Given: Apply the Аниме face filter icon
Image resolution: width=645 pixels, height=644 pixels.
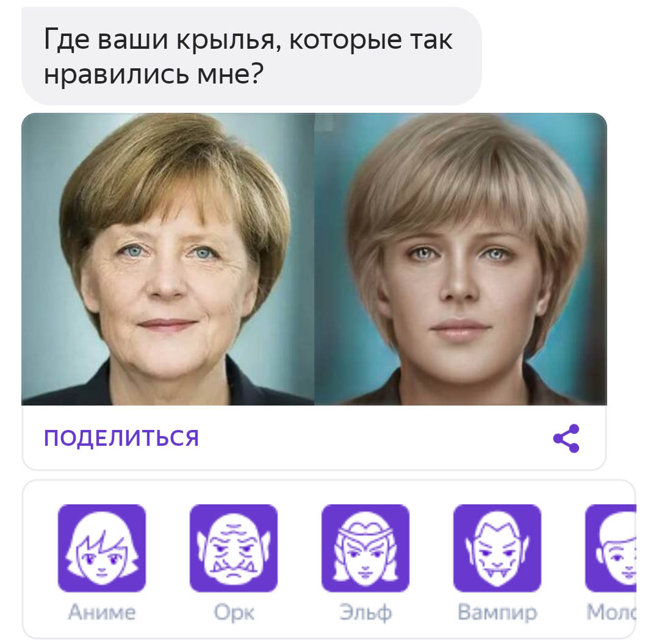Looking at the screenshot, I should pos(102,548).
